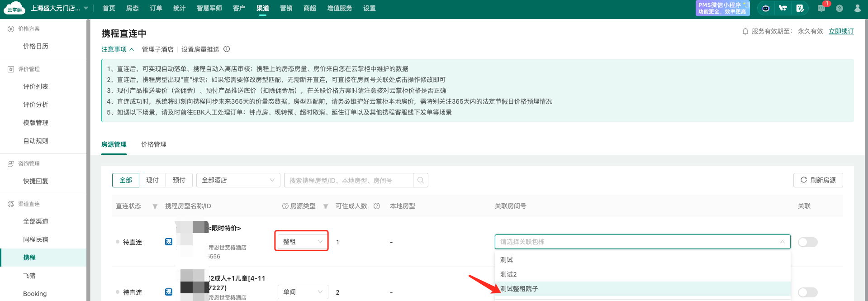The image size is (868, 301).
Task: Enable the 关联 toggle for the first room
Action: tap(807, 242)
